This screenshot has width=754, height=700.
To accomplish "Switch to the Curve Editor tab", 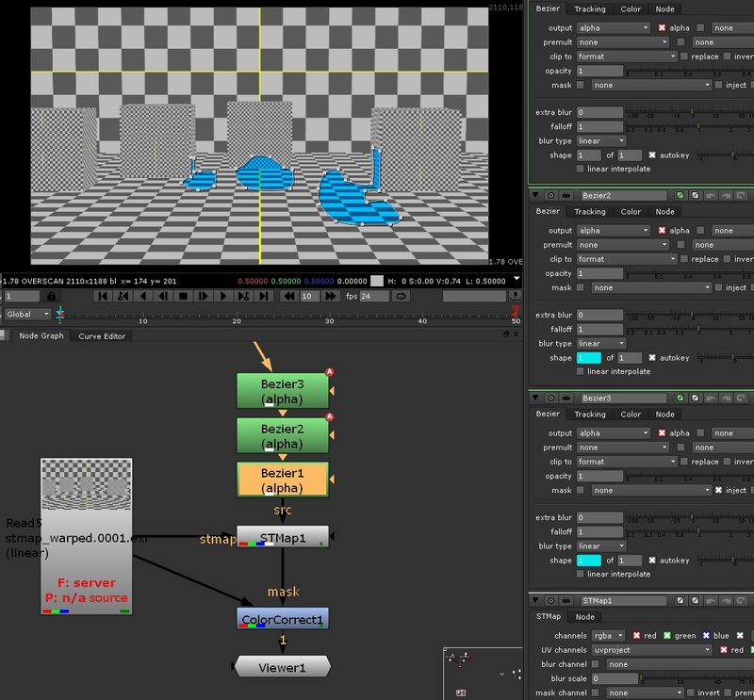I will [x=102, y=336].
